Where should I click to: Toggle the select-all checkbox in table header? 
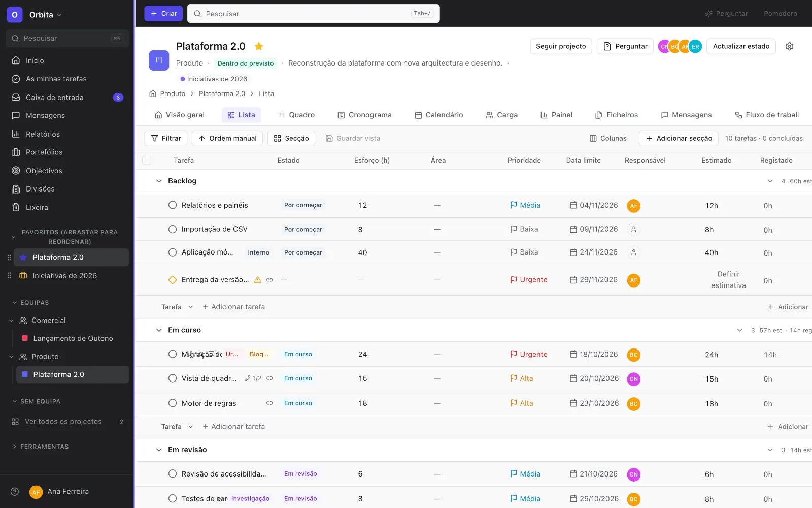[x=147, y=161]
